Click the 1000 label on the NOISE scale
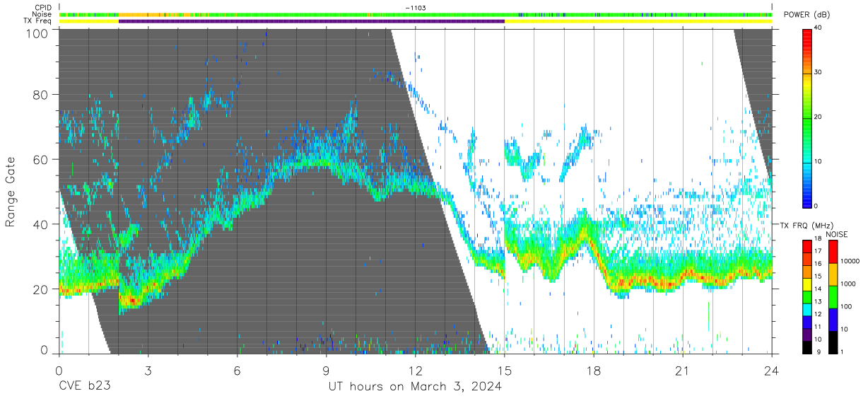868x401 pixels. 848,284
